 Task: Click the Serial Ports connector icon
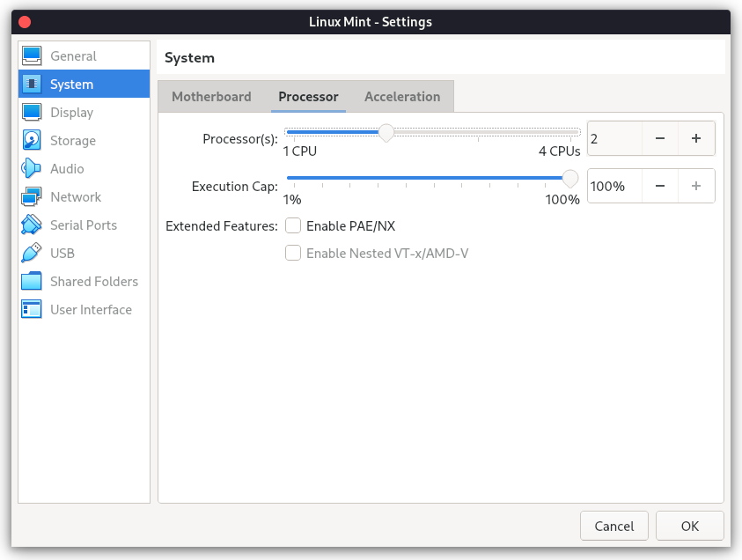coord(32,225)
